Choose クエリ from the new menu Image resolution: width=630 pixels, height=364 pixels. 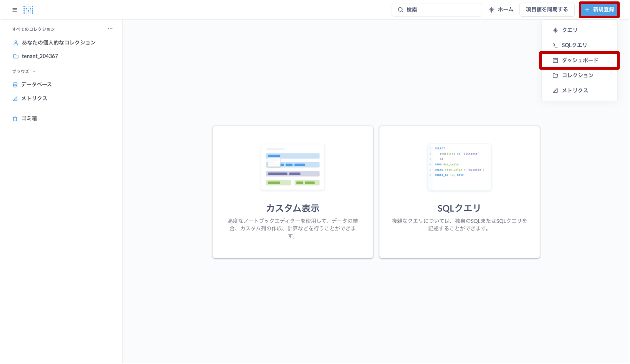579,30
